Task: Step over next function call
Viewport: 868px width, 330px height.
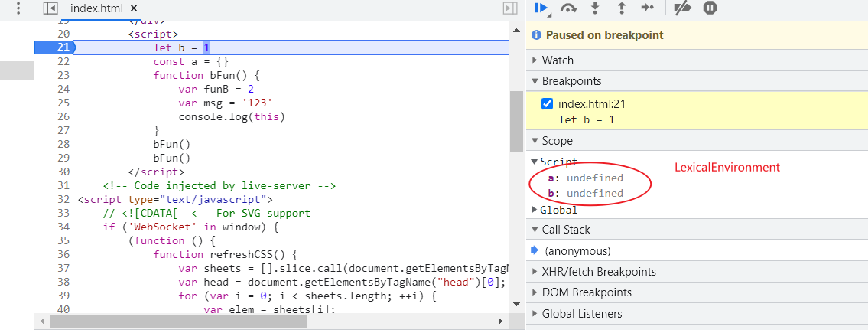Action: click(x=568, y=8)
